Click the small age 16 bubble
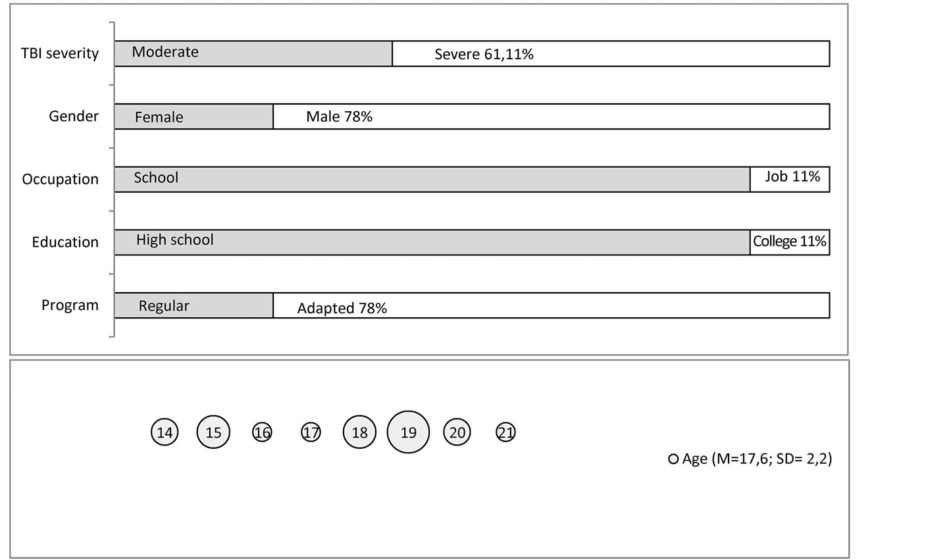The height and width of the screenshot is (560, 951). pos(262,432)
